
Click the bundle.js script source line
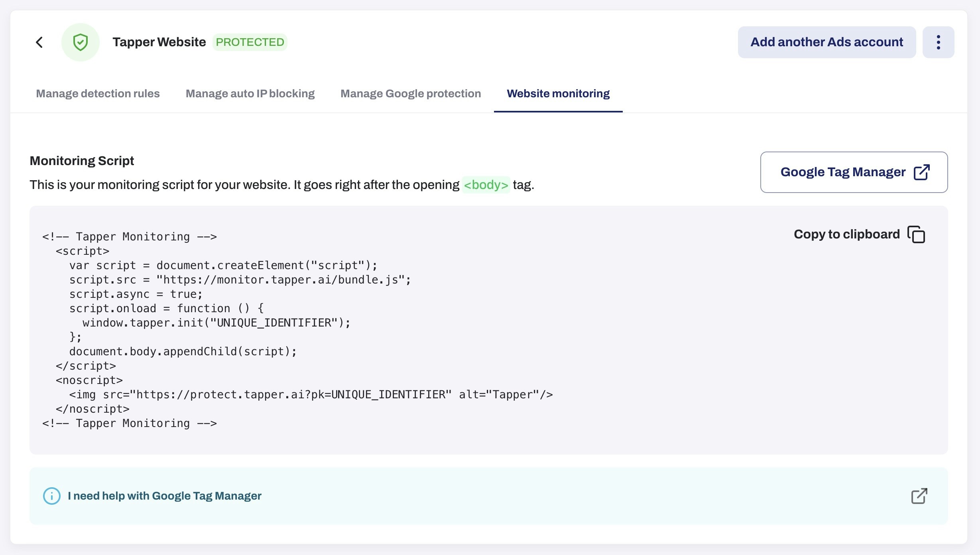coord(240,280)
